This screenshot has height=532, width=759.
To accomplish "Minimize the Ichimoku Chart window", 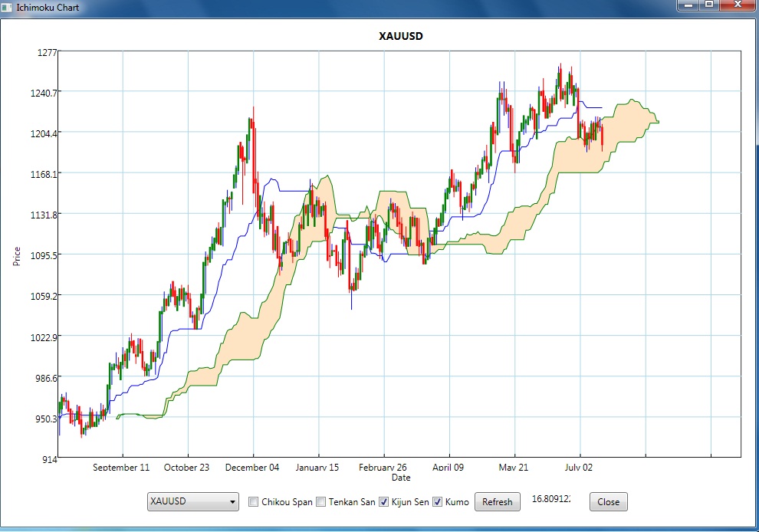I will tap(688, 5).
